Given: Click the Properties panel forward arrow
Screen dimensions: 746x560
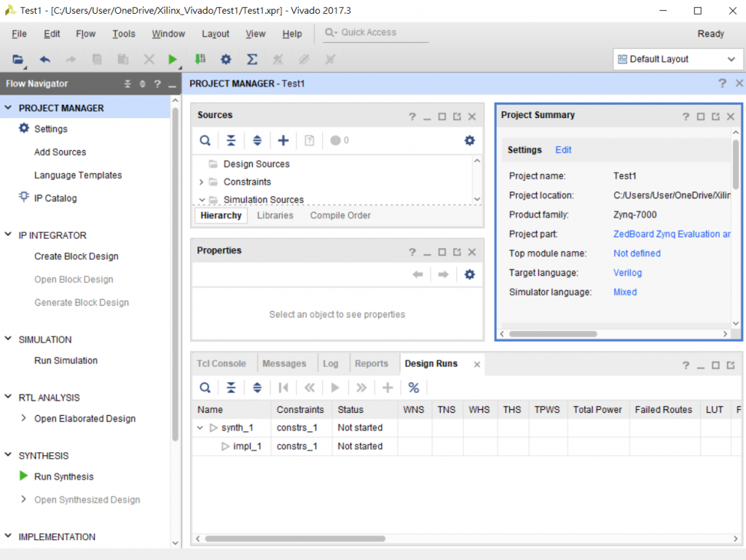Looking at the screenshot, I should [444, 275].
